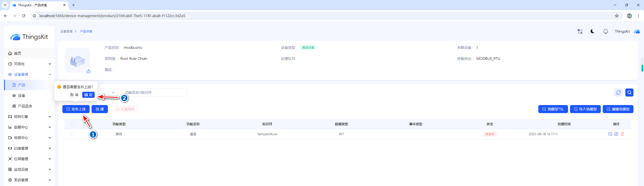Open the 产品品类 sidebar menu item
The width and height of the screenshot is (644, 186).
[x=25, y=106]
